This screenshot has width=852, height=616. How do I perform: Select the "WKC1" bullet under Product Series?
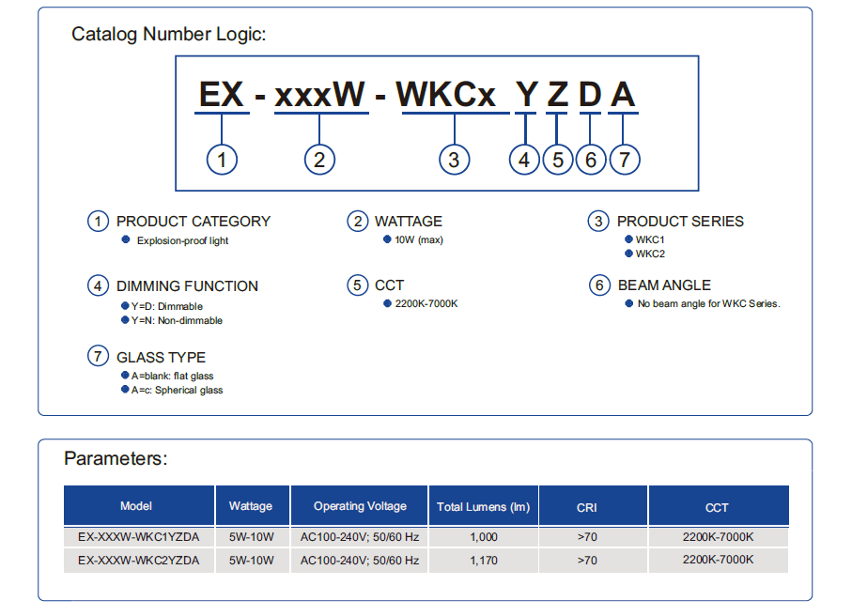click(650, 239)
